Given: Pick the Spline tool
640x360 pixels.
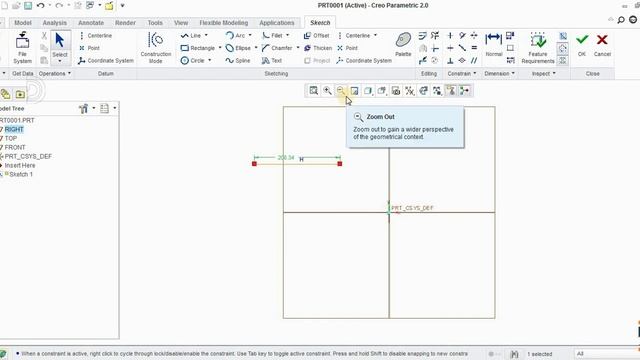Looking at the screenshot, I should pos(238,60).
